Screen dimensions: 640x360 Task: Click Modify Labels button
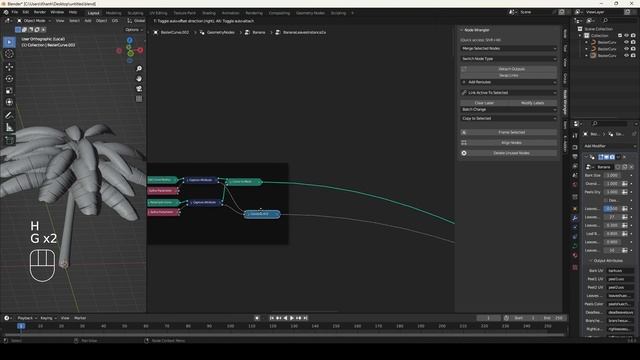(533, 103)
